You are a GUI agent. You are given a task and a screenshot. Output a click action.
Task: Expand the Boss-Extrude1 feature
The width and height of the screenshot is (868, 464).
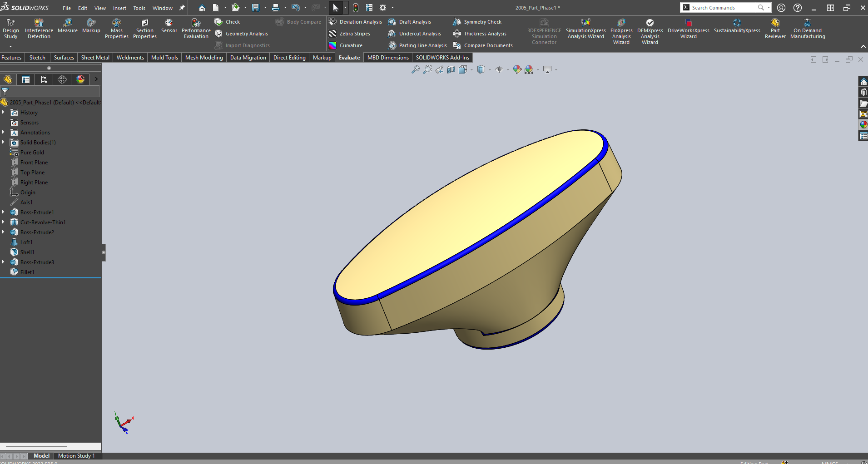[x=3, y=212]
